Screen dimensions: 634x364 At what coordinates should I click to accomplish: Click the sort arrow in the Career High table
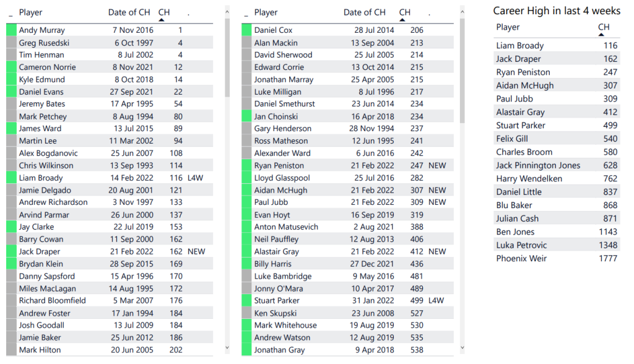point(602,35)
